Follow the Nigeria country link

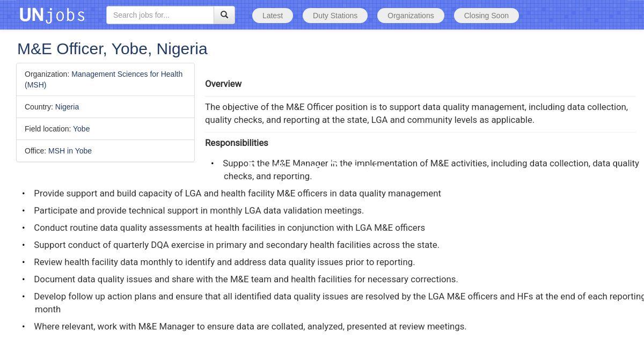click(67, 107)
